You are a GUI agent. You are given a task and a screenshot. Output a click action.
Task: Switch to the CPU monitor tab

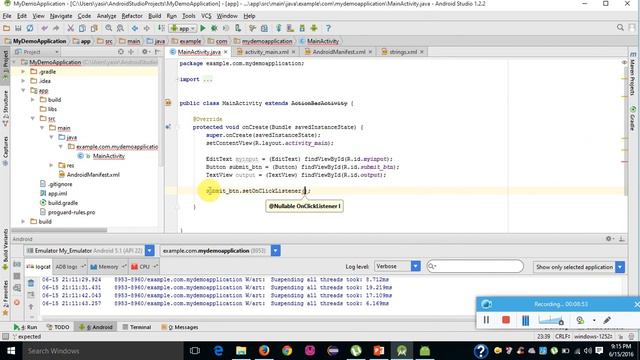pyautogui.click(x=144, y=267)
